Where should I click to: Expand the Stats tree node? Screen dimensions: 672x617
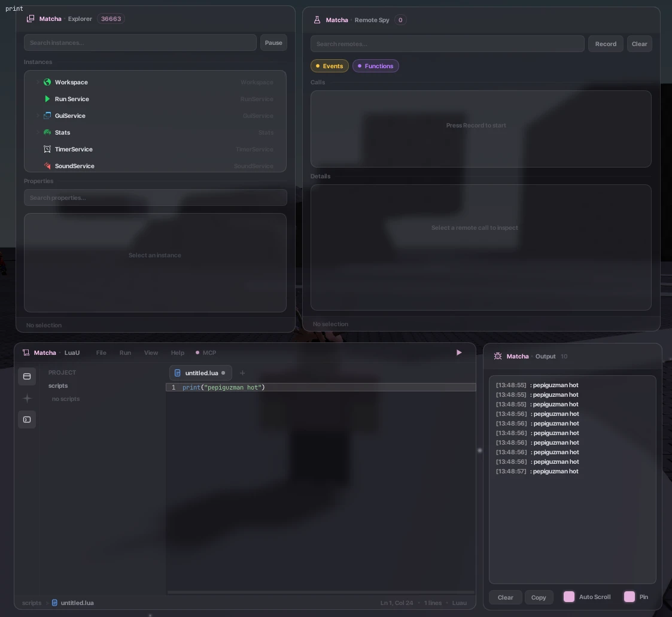38,132
